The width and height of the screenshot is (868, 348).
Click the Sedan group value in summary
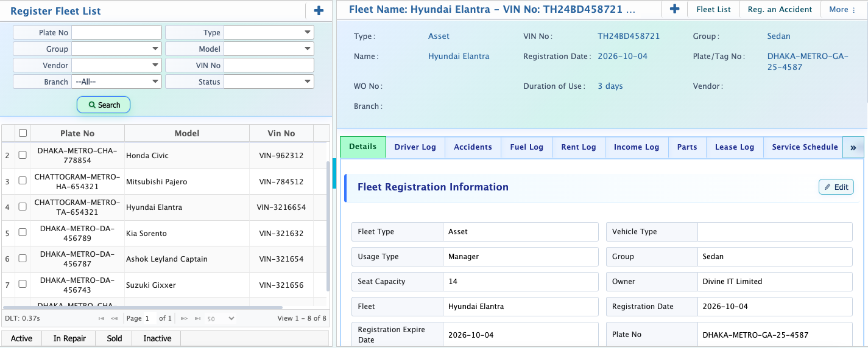click(779, 36)
